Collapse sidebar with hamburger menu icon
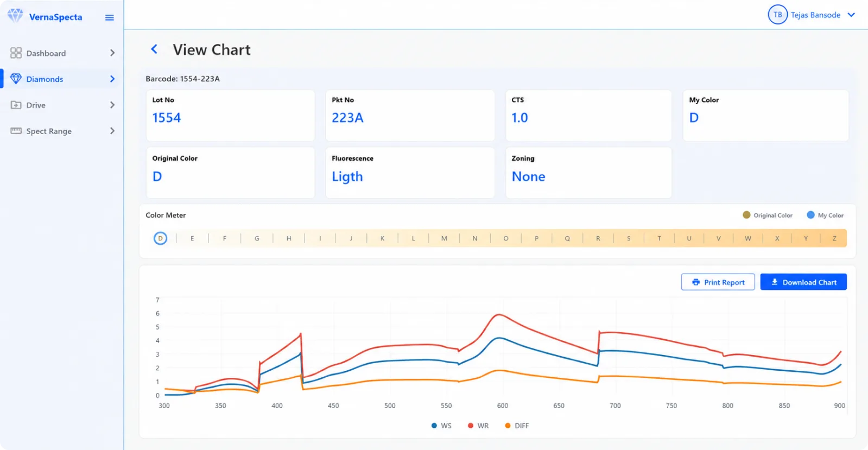This screenshot has width=868, height=450. pyautogui.click(x=110, y=17)
